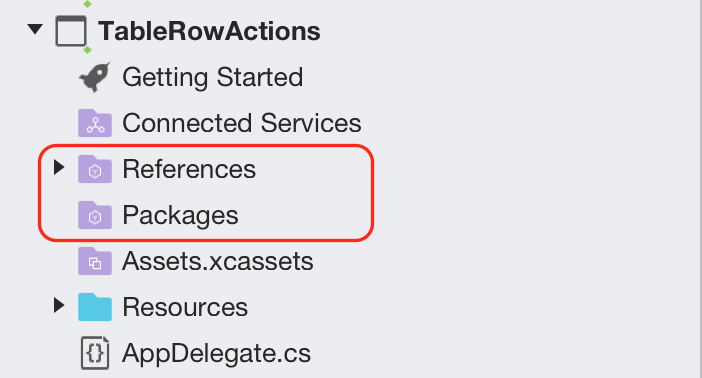Expand the References folder disclosure triangle
This screenshot has width=702, height=378.
[x=59, y=168]
